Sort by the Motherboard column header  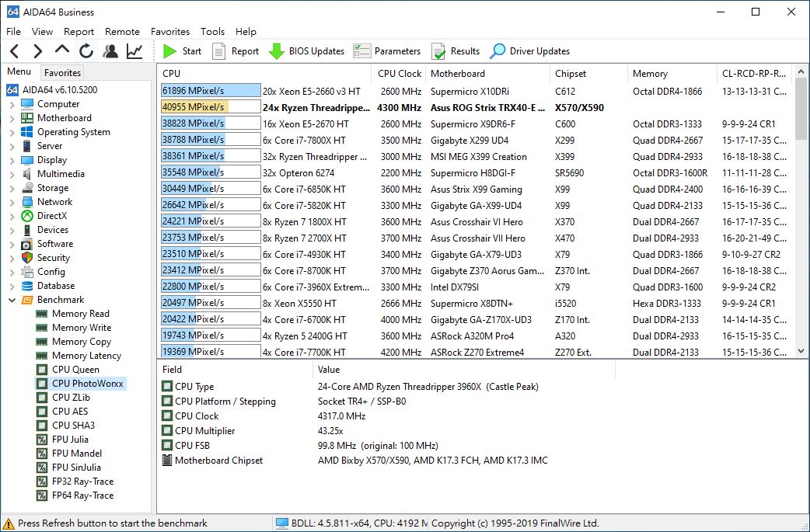click(x=488, y=73)
